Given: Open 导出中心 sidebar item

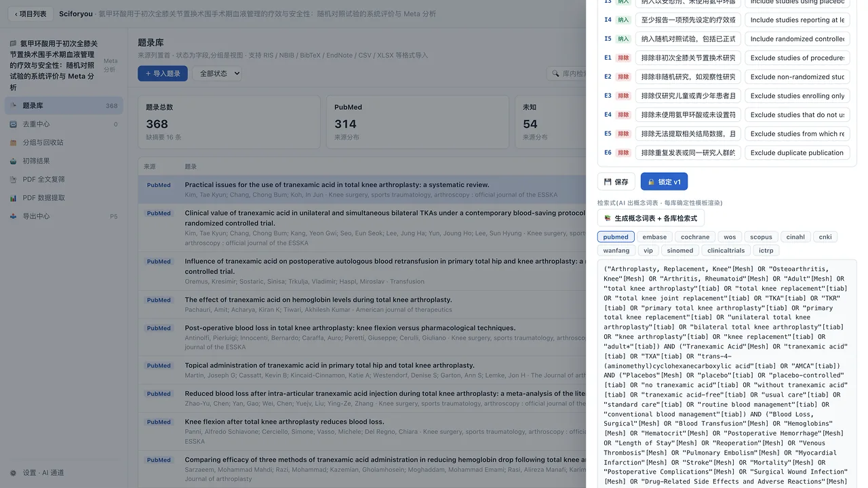Looking at the screenshot, I should (x=64, y=216).
